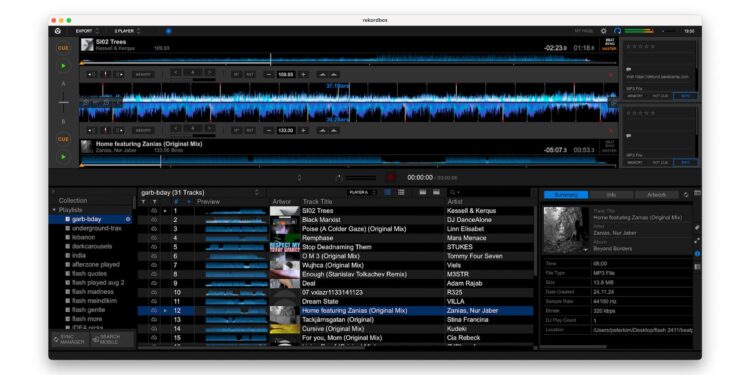
Task: Select the track Black Marxist
Action: (x=321, y=220)
